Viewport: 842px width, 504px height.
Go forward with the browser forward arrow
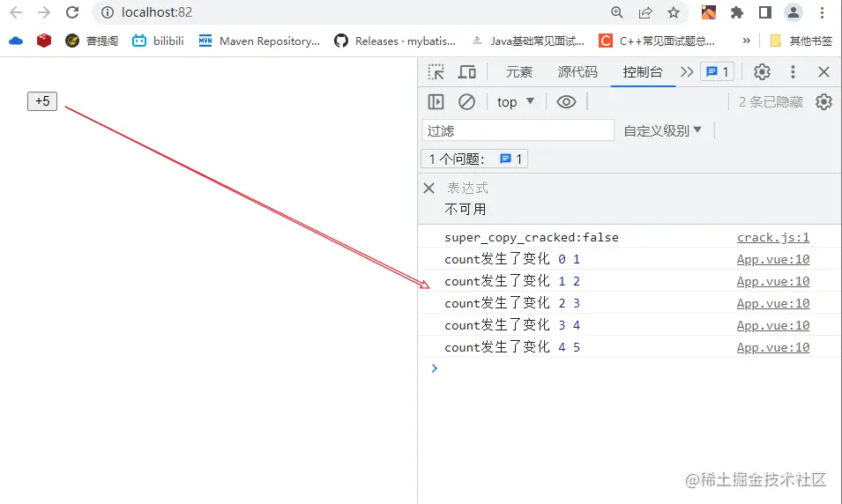click(x=44, y=12)
